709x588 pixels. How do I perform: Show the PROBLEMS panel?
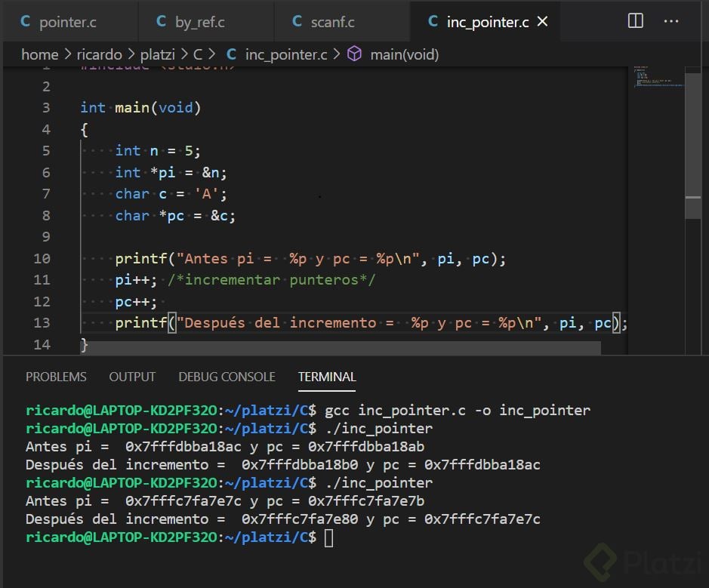coord(56,377)
